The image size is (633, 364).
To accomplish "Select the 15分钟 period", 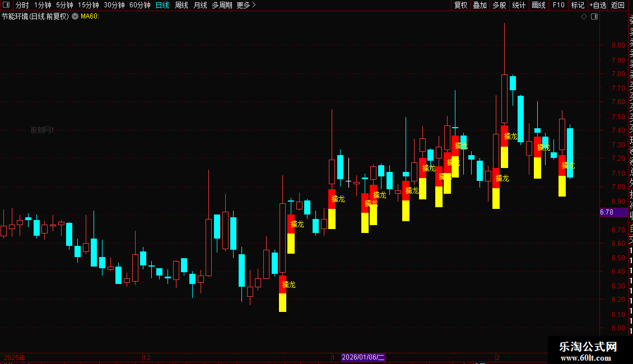I will tap(89, 5).
